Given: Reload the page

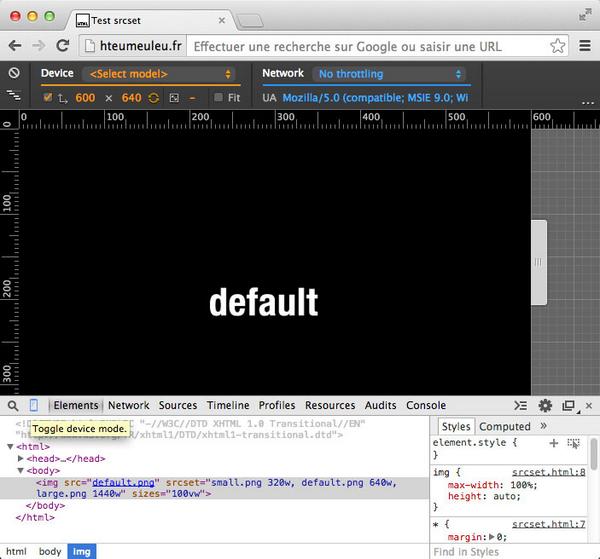Looking at the screenshot, I should coord(62,46).
